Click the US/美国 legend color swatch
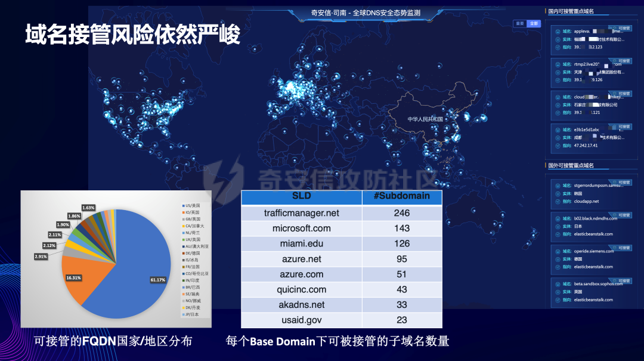644x361 pixels. tap(183, 206)
